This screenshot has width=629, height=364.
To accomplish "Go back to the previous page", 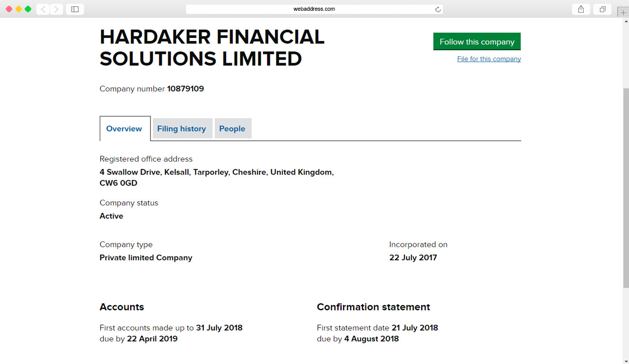I will 43,9.
